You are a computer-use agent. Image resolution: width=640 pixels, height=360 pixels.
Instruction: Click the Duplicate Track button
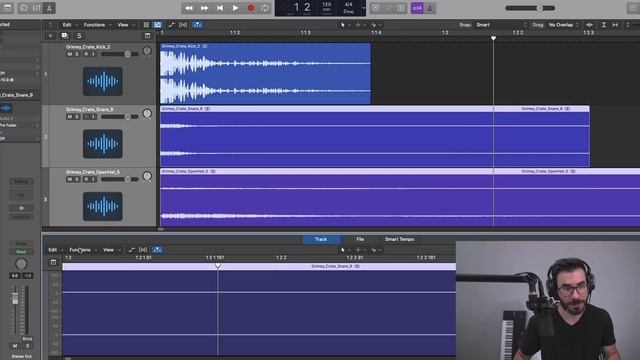point(64,36)
